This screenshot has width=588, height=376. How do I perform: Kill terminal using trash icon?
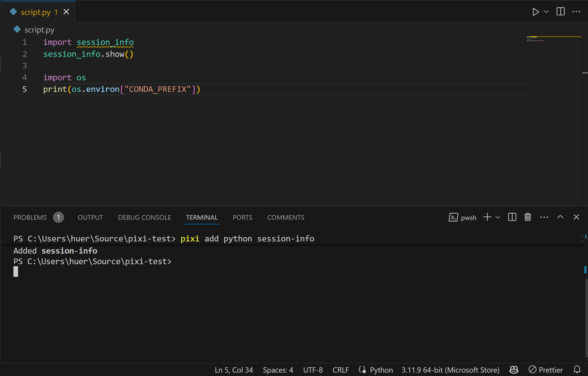[528, 217]
